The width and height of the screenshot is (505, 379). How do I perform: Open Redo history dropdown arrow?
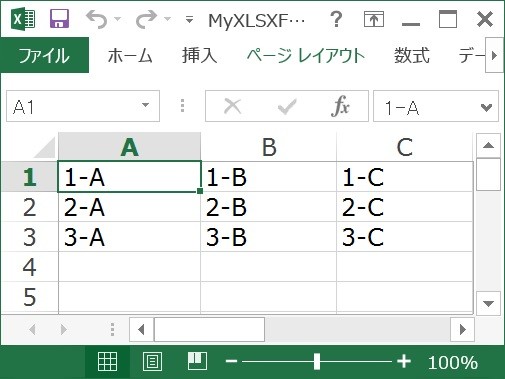pos(167,19)
